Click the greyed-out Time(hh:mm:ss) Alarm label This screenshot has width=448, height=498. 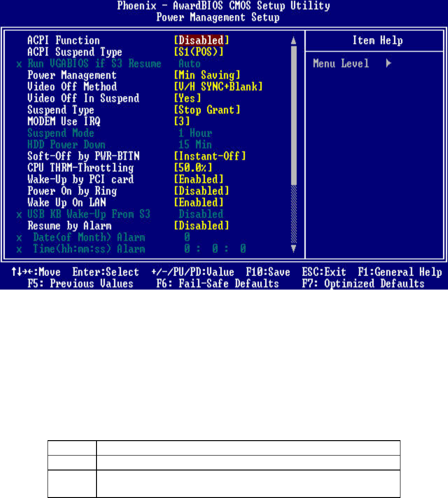89,249
